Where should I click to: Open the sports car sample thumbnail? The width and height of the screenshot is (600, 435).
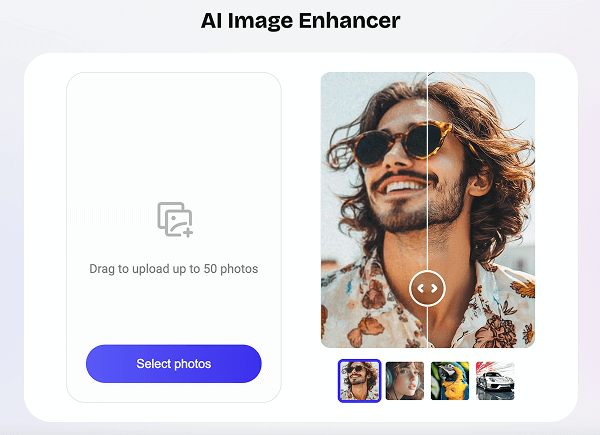coord(495,381)
